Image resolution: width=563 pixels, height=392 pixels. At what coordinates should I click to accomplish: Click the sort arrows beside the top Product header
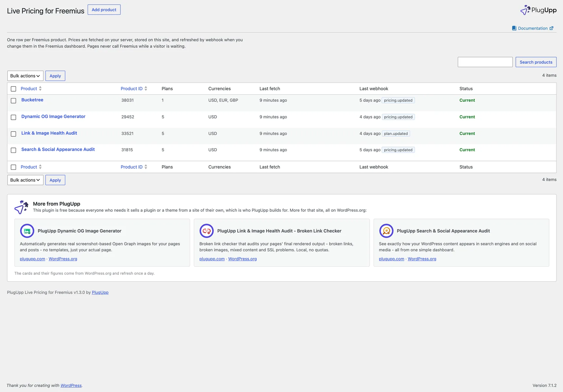coord(40,89)
